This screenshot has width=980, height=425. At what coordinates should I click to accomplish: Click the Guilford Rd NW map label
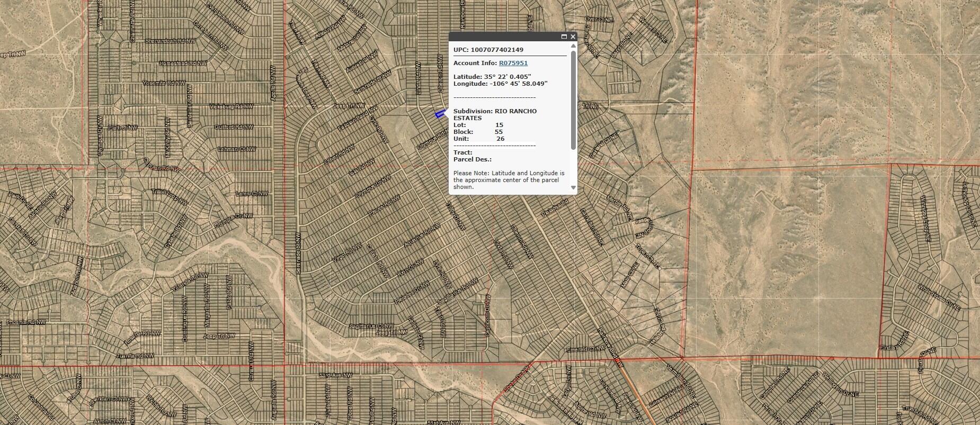[234, 127]
